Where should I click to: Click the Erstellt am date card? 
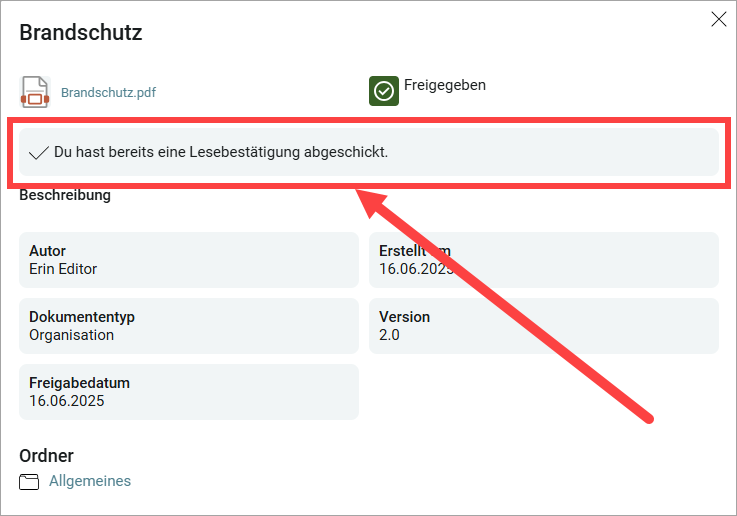coord(544,260)
